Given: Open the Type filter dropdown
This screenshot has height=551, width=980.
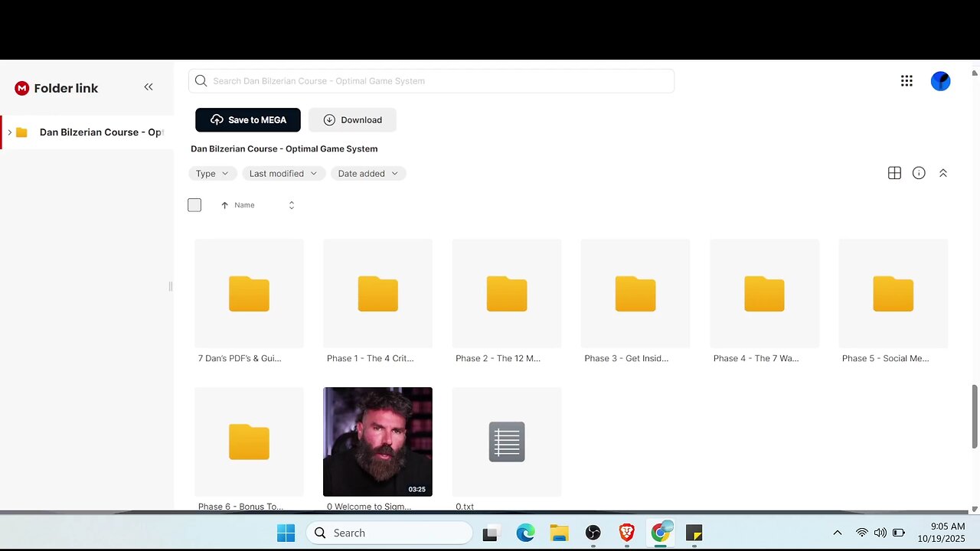Looking at the screenshot, I should [x=211, y=174].
